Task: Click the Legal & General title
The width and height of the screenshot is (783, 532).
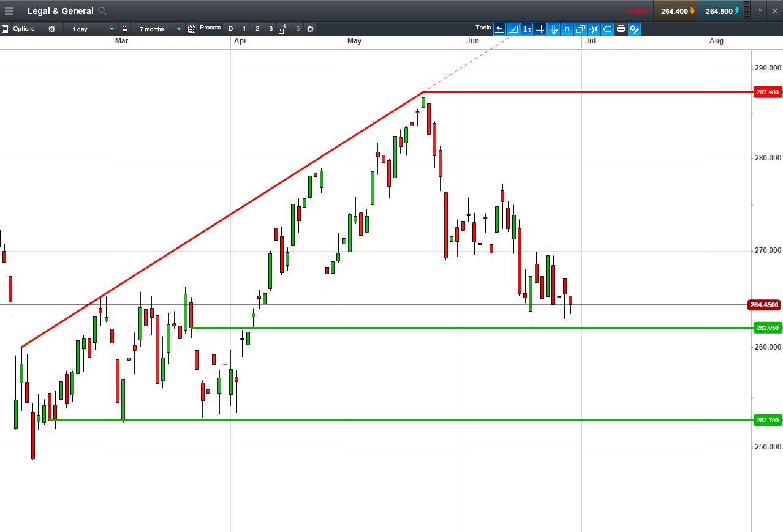Action: (x=61, y=11)
